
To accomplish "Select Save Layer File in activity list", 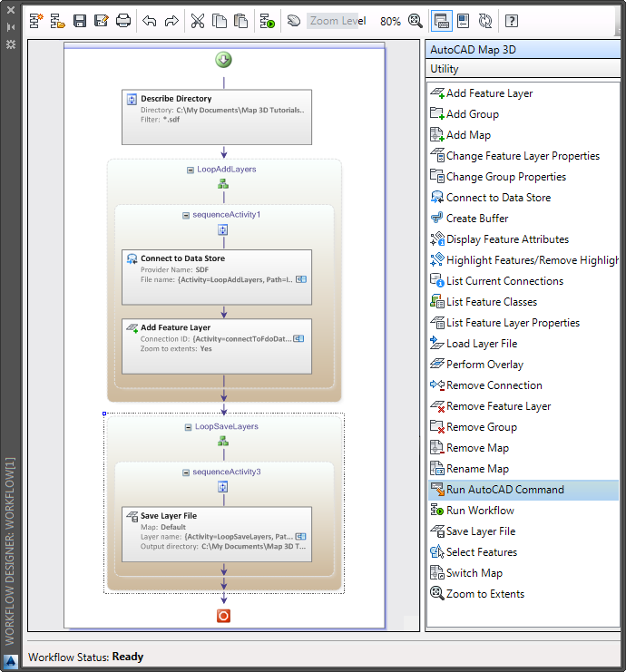I will [523, 531].
